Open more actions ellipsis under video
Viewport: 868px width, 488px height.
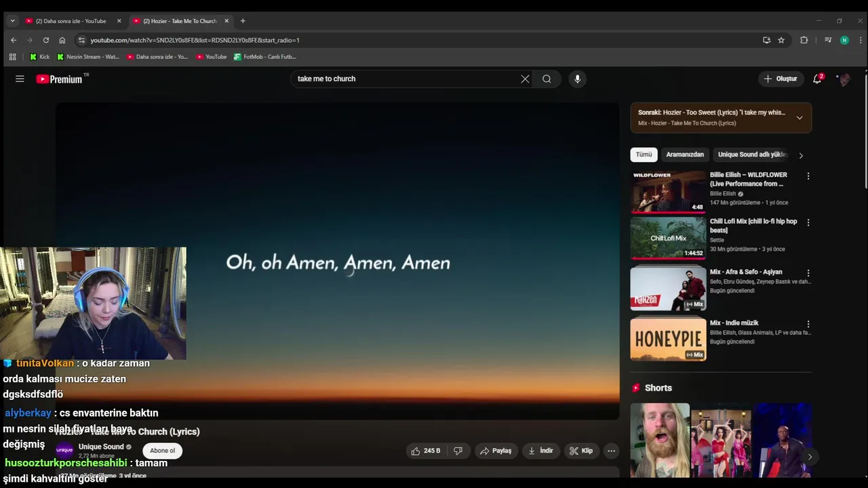(611, 451)
